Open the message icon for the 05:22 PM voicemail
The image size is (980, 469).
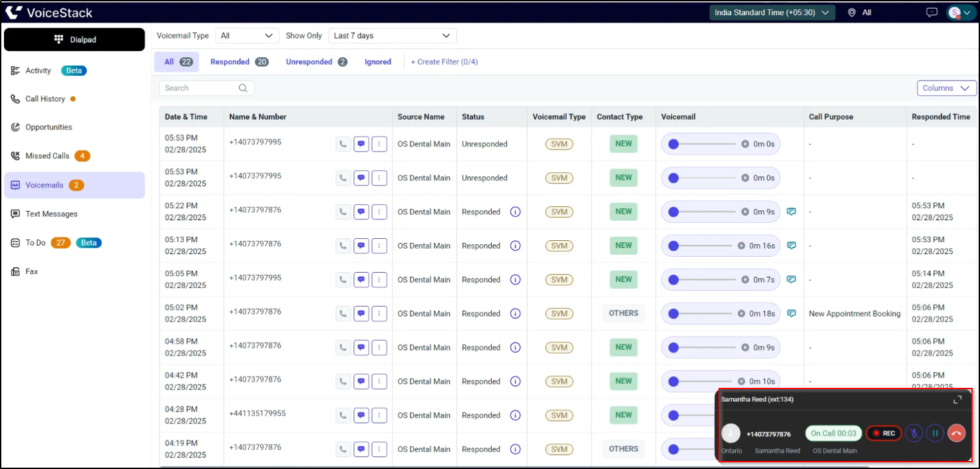[361, 212]
